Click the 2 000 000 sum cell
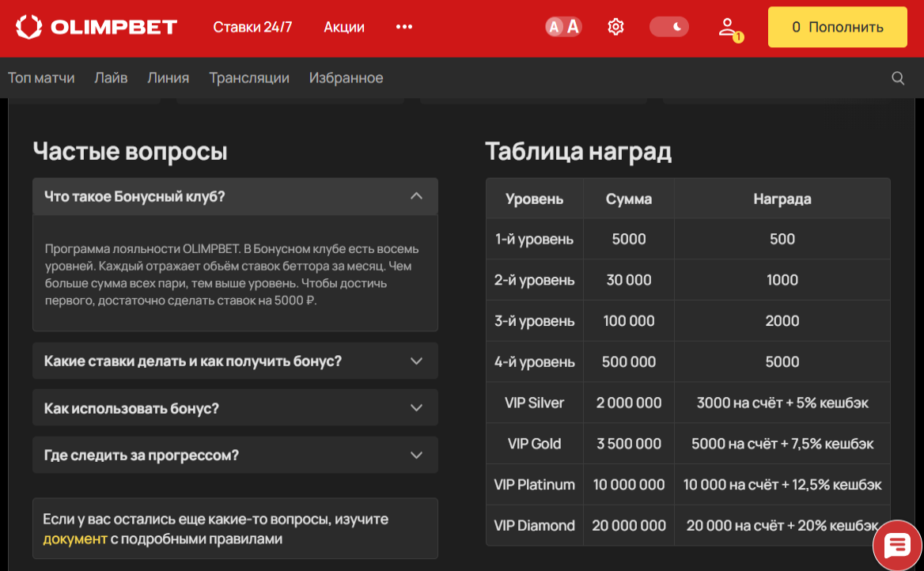 click(x=629, y=403)
